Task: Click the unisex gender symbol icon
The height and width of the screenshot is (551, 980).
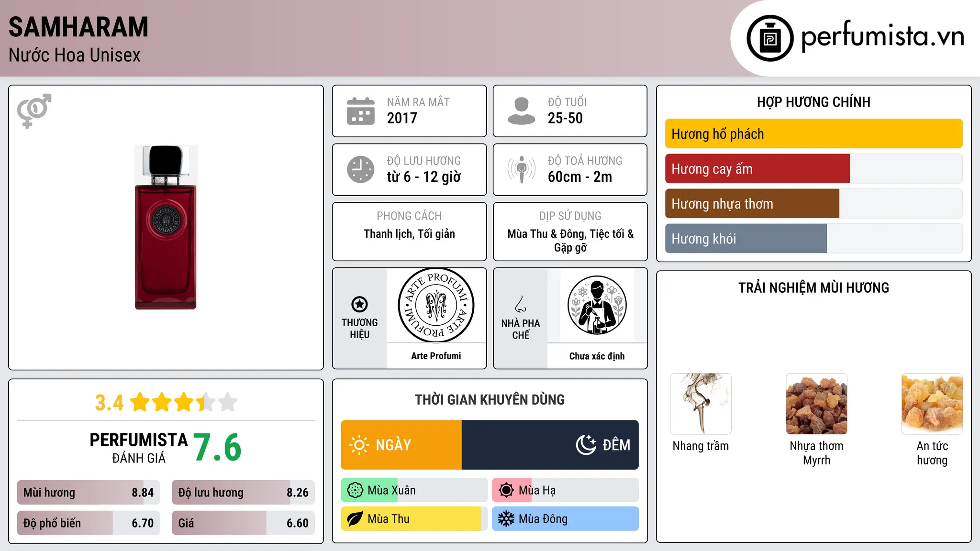Action: pyautogui.click(x=34, y=111)
